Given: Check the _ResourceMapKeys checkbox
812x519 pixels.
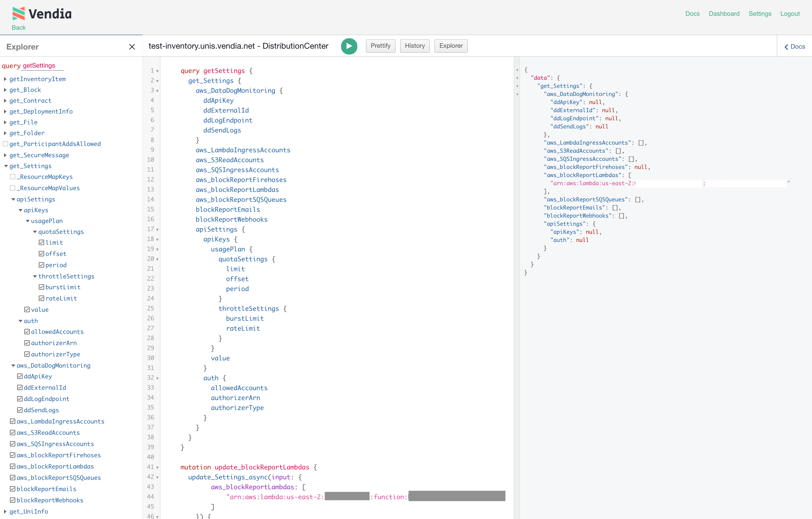Looking at the screenshot, I should coord(12,177).
